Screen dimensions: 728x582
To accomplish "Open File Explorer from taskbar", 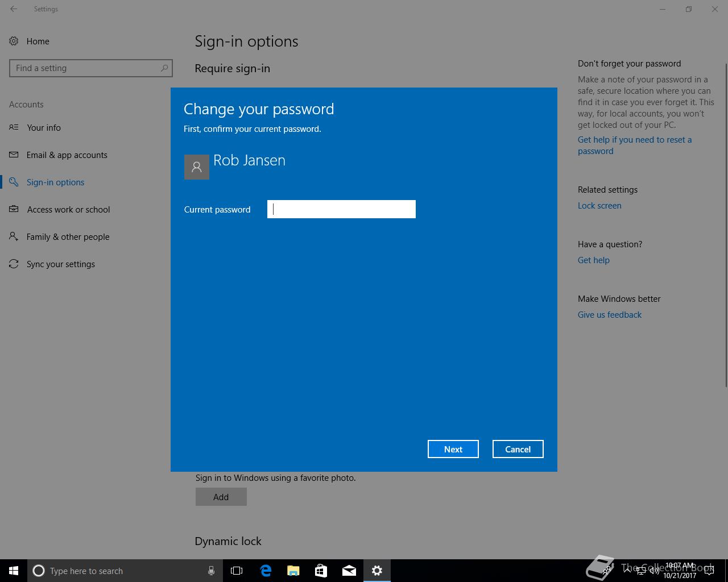I will 293,571.
